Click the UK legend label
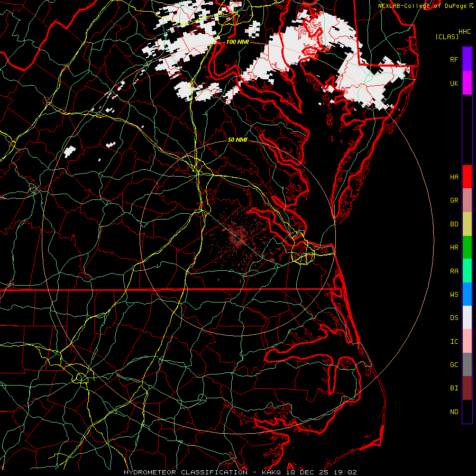The height and width of the screenshot is (476, 476). click(454, 83)
